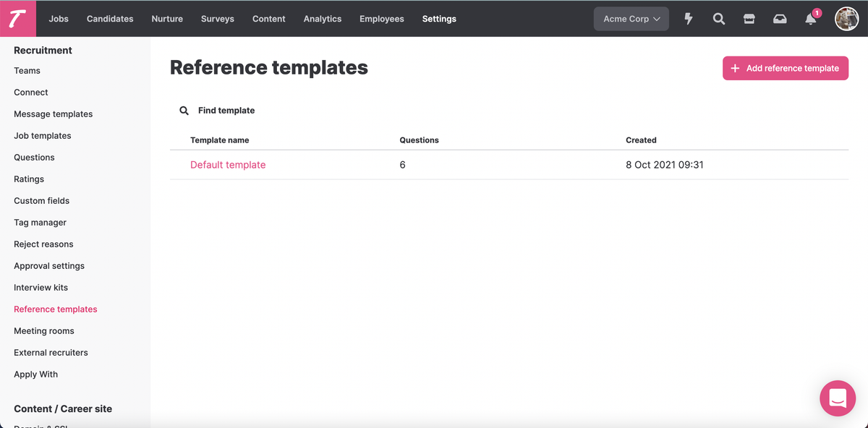Open the user profile avatar

pos(846,19)
